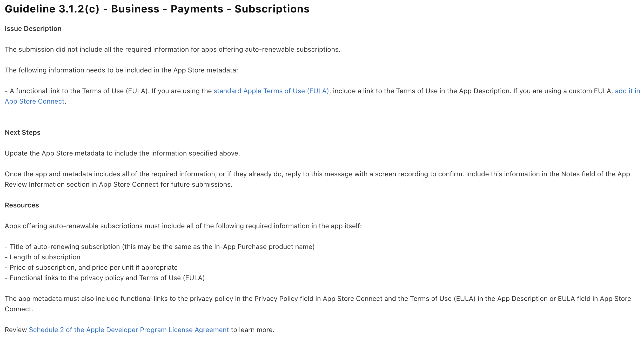Viewport: 644px width, 337px height.
Task: Select the "Issue Description" heading
Action: 33,29
